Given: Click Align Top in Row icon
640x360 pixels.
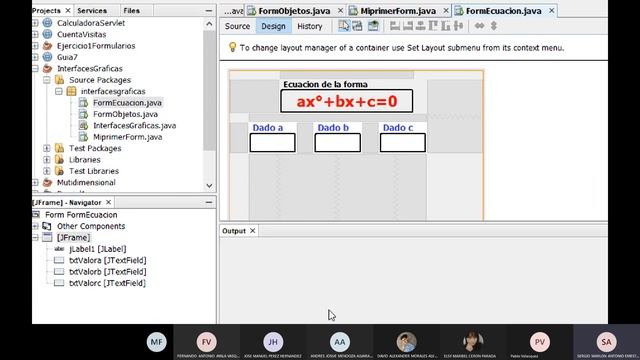Looking at the screenshot, I should [433, 26].
